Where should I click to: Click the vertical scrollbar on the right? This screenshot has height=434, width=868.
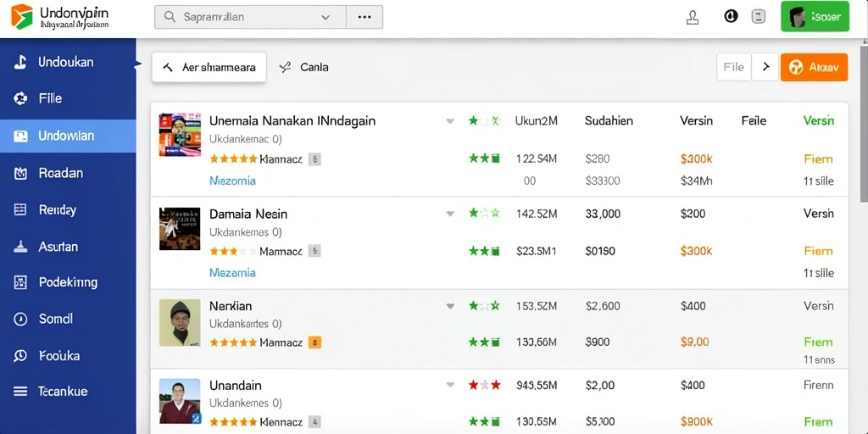(864, 121)
